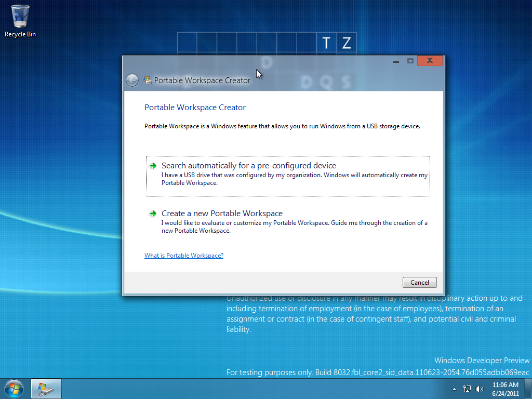The image size is (532, 399).
Task: Click the volume speaker tray icon
Action: click(479, 389)
